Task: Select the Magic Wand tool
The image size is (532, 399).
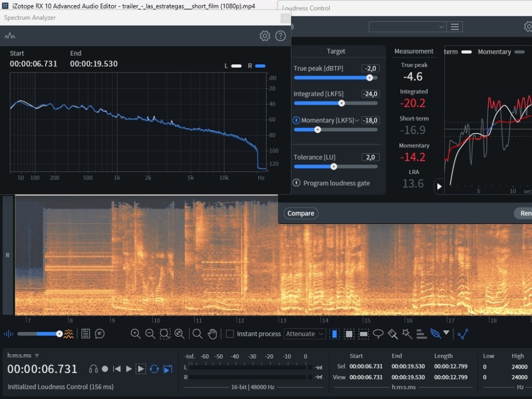Action: point(407,334)
